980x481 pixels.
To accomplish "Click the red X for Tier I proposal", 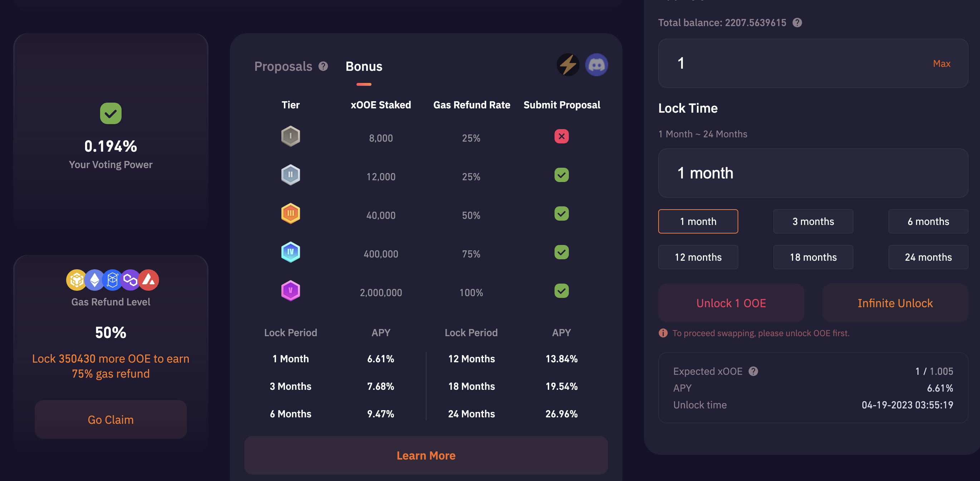I will (x=561, y=136).
